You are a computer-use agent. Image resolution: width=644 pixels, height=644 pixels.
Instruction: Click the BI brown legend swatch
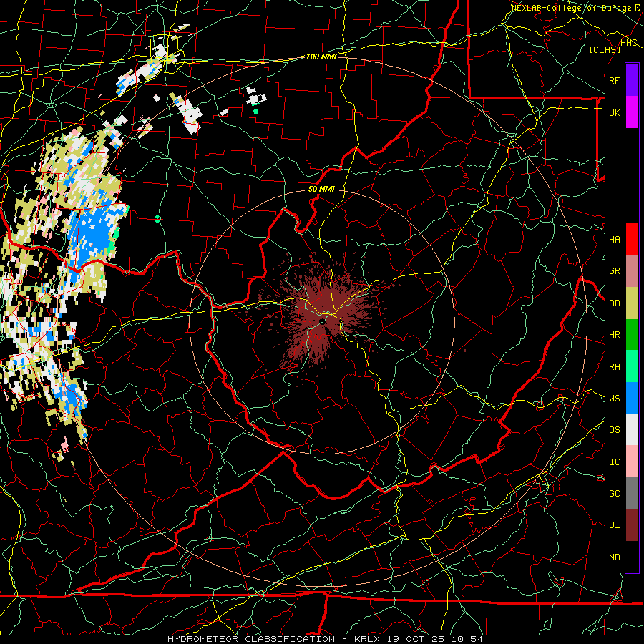[632, 525]
